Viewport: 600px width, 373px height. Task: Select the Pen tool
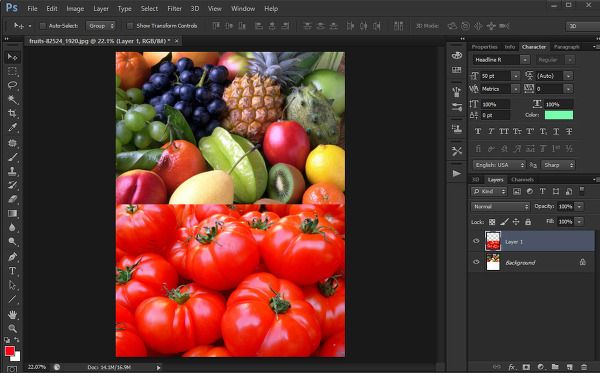coord(12,257)
